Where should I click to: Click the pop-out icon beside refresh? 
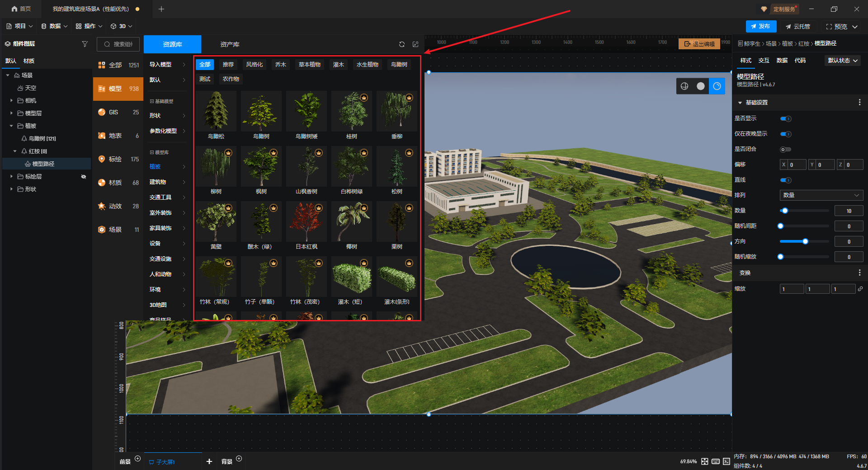tap(415, 44)
